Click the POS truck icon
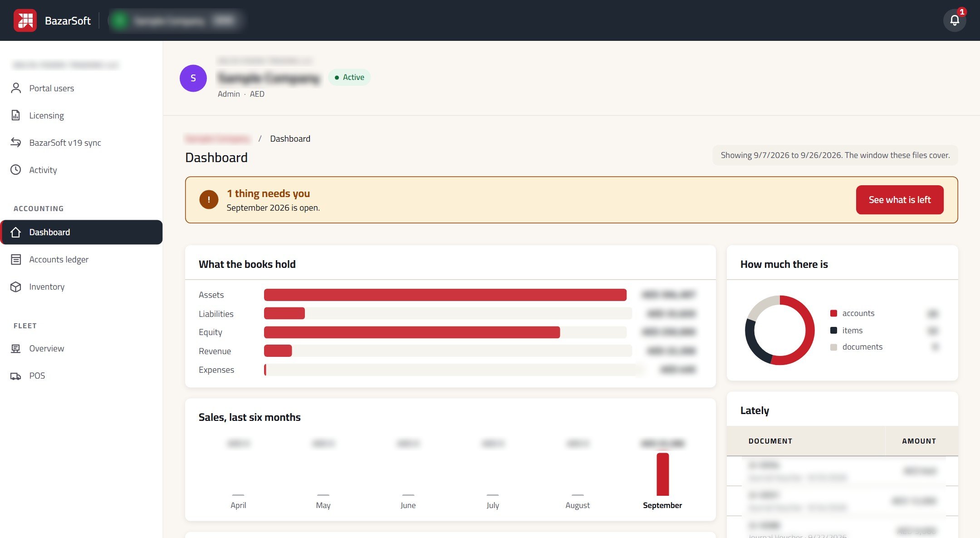The height and width of the screenshot is (538, 980). [16, 376]
